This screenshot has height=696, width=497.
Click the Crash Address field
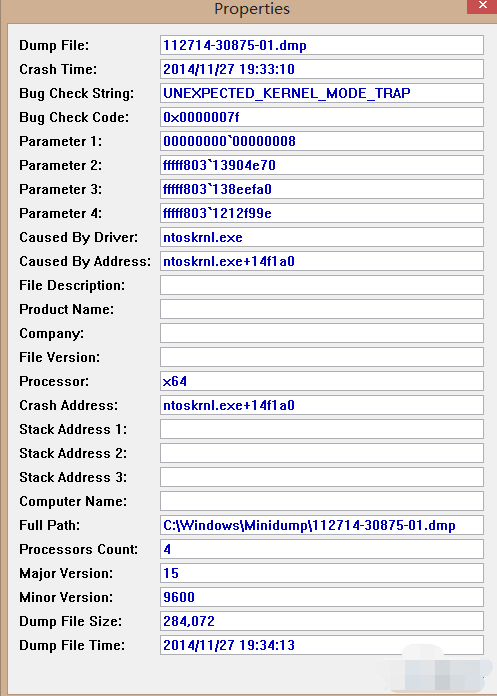[322, 405]
